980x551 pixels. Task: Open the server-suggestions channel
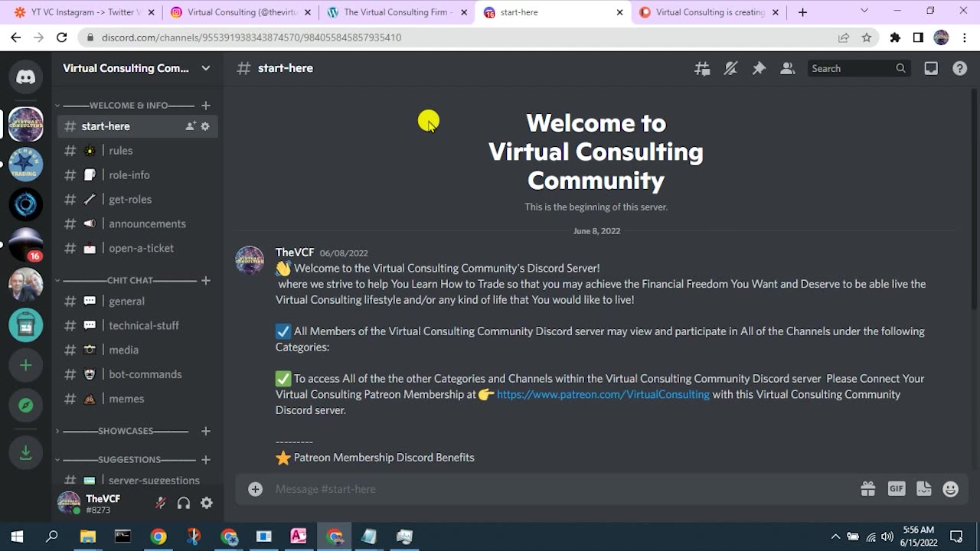(x=138, y=481)
